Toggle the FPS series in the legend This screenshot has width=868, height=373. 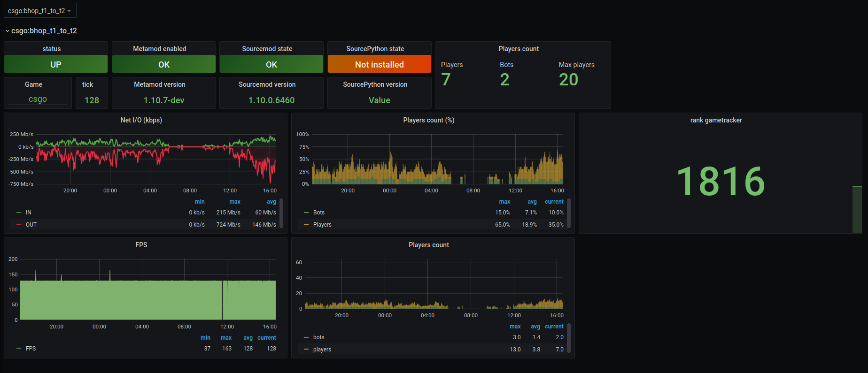[x=31, y=349]
